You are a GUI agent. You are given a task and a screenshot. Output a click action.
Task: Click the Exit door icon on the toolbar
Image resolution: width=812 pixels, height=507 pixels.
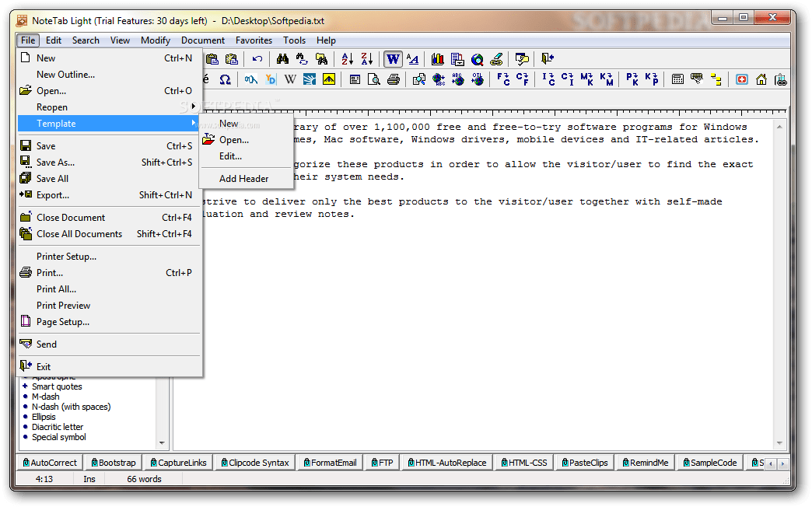(547, 59)
